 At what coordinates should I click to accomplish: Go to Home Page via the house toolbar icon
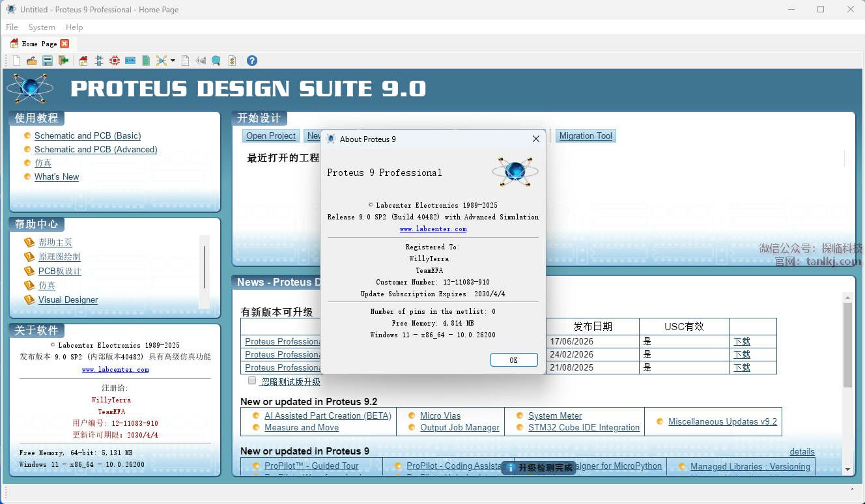(83, 61)
